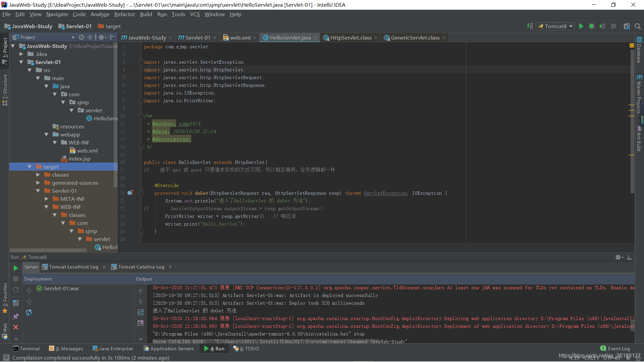Click the blue Update application icon in Run panel
The image size is (644, 362).
click(29, 312)
